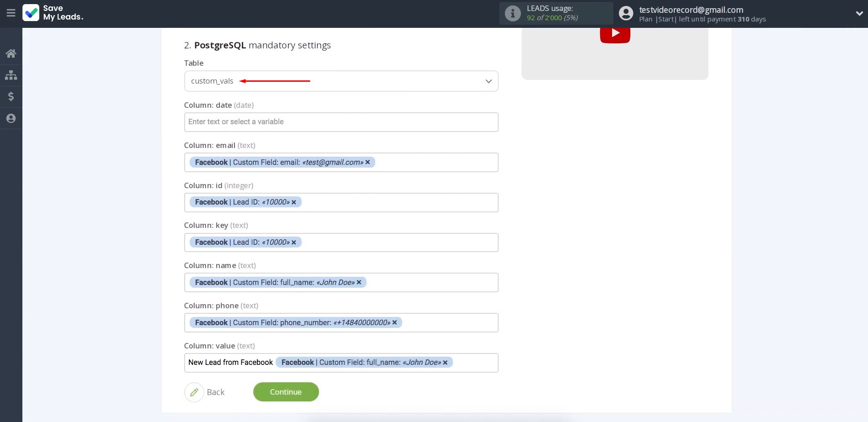Click the LEADS usage info icon
Screen dimensions: 868x422
512,13
